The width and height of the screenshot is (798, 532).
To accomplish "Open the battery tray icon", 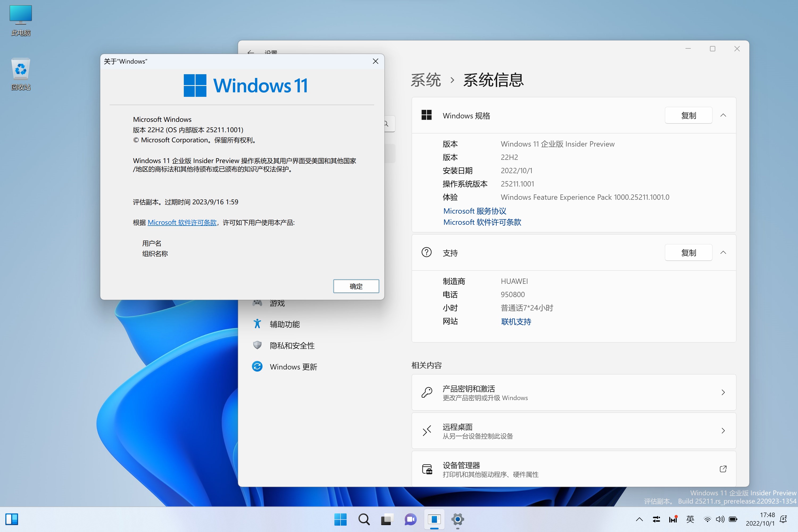I will click(733, 519).
